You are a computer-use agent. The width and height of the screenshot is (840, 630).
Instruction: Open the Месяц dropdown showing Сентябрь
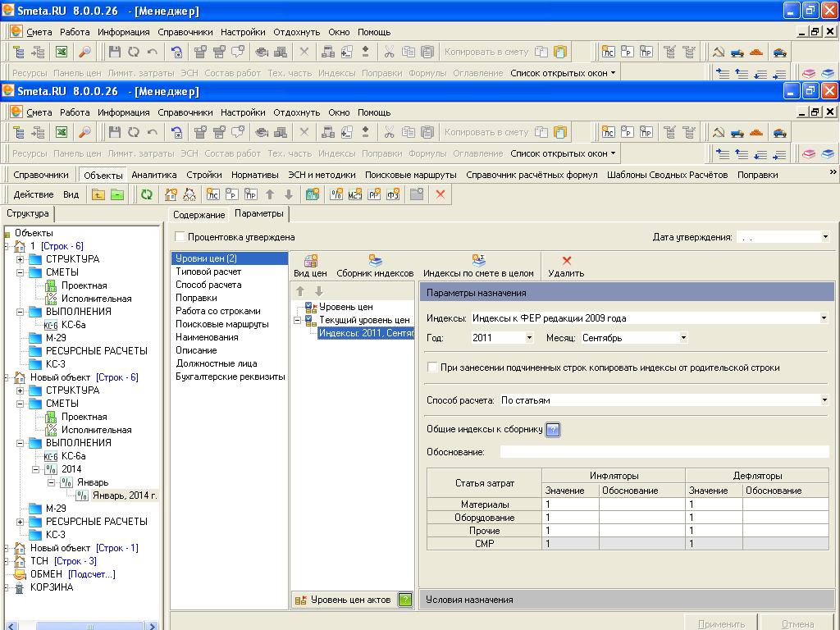click(x=682, y=338)
